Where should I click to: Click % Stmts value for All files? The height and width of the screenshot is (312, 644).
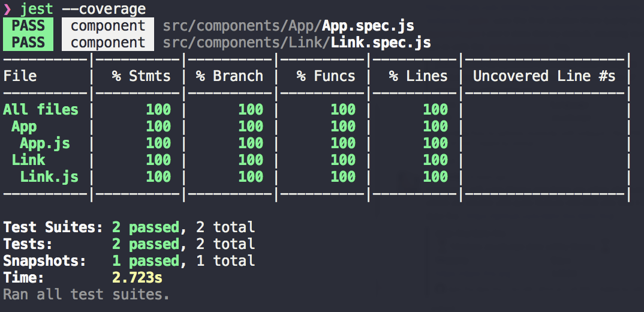[158, 110]
